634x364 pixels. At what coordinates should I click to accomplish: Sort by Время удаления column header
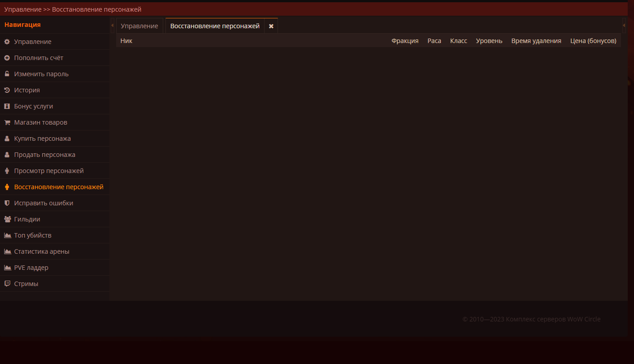click(x=536, y=41)
